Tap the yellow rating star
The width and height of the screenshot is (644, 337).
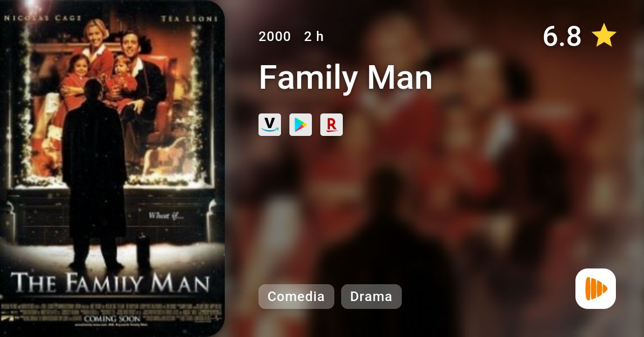point(604,35)
